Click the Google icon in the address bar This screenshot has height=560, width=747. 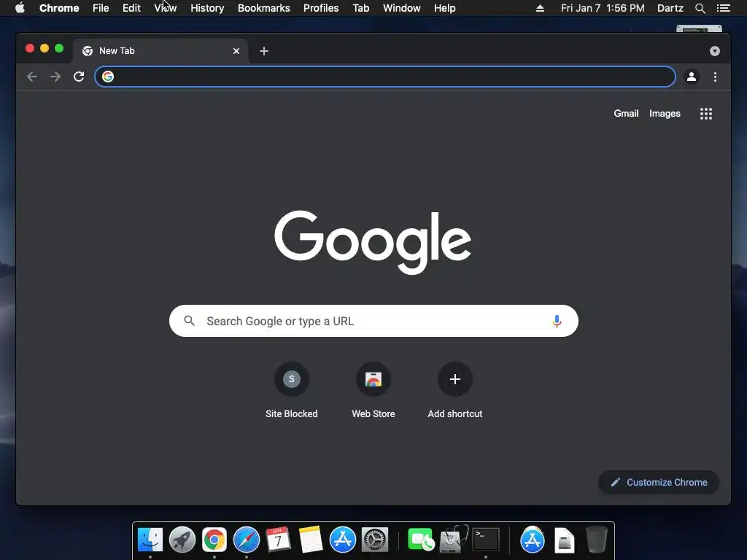click(108, 77)
